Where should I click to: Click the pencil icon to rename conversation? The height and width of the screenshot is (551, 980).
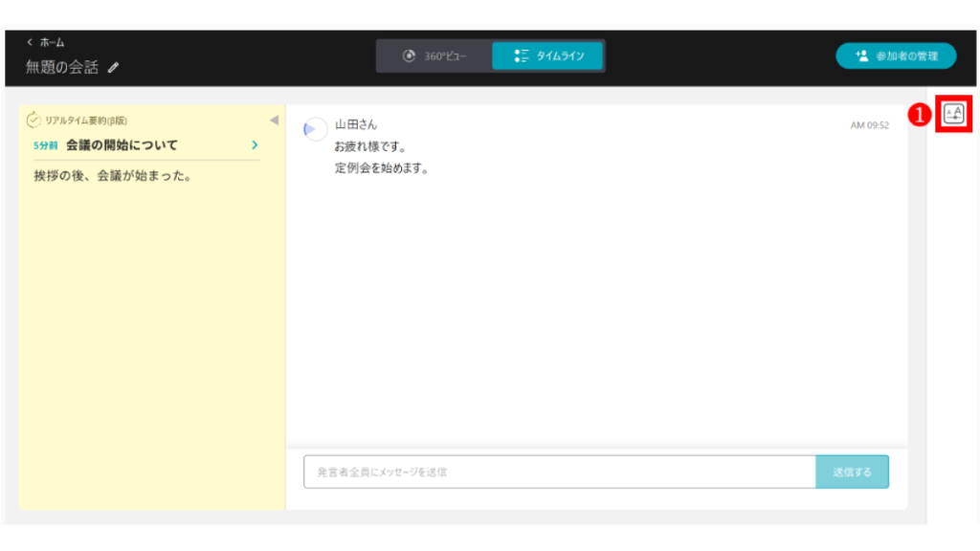pyautogui.click(x=115, y=68)
